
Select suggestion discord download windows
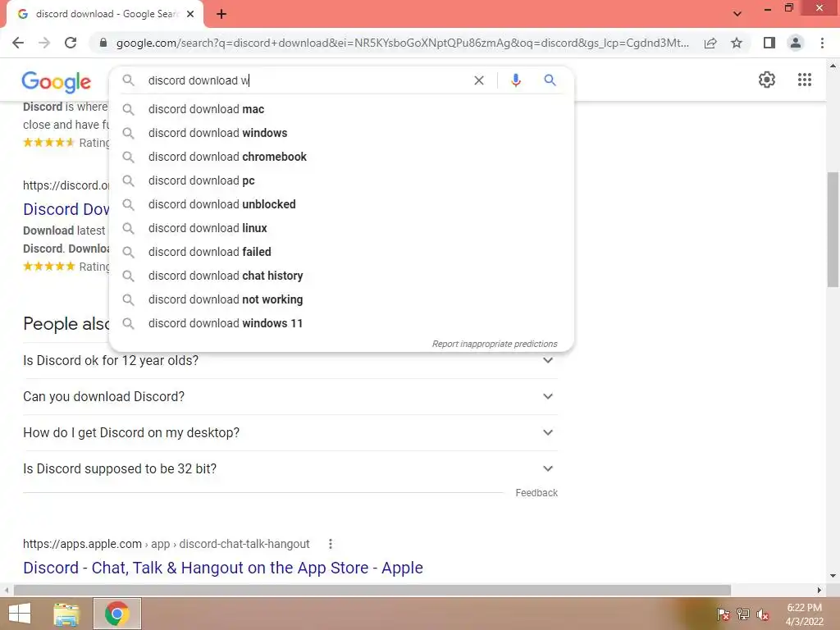pyautogui.click(x=341, y=133)
